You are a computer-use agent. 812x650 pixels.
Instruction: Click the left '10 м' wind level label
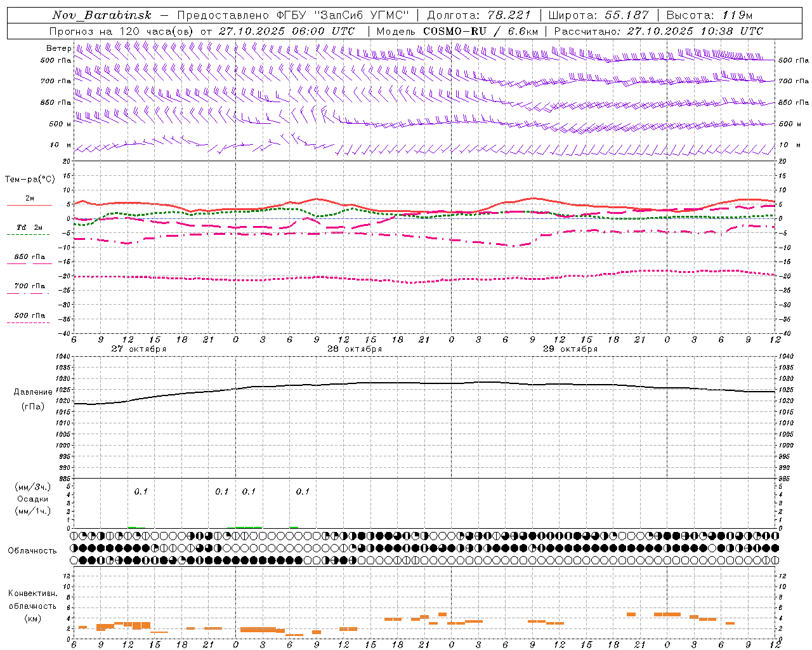61,145
